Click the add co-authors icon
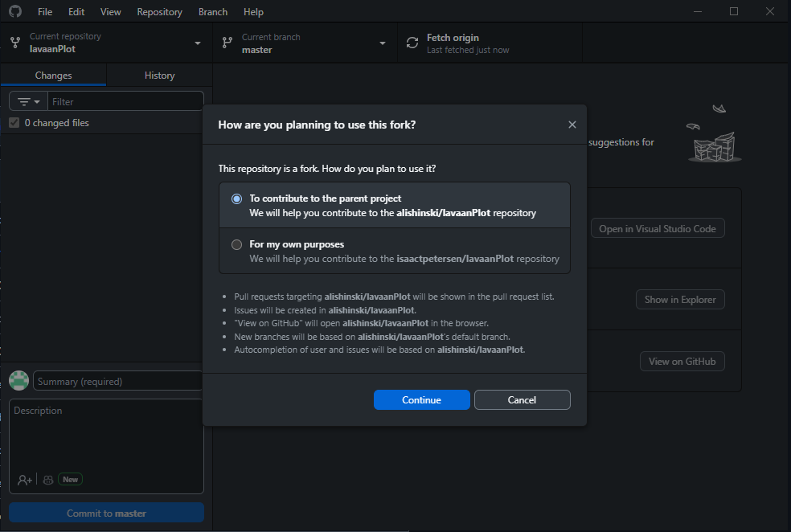 point(24,480)
